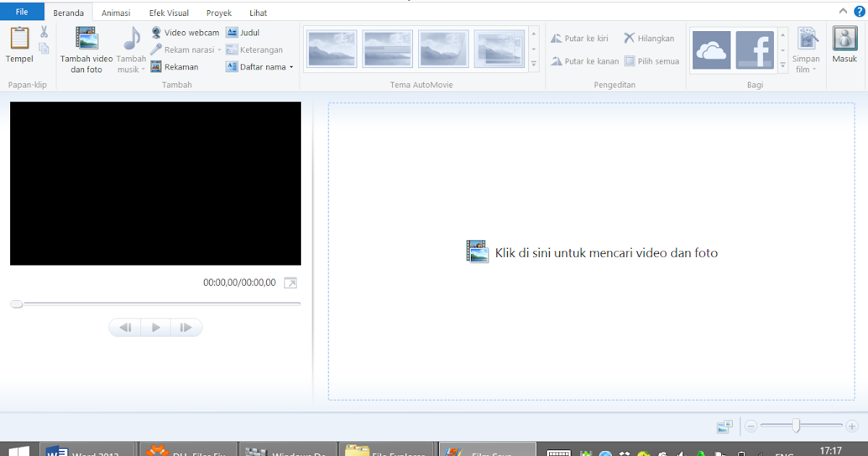868x456 pixels.
Task: Switch to the Animasi tab
Action: [x=116, y=13]
